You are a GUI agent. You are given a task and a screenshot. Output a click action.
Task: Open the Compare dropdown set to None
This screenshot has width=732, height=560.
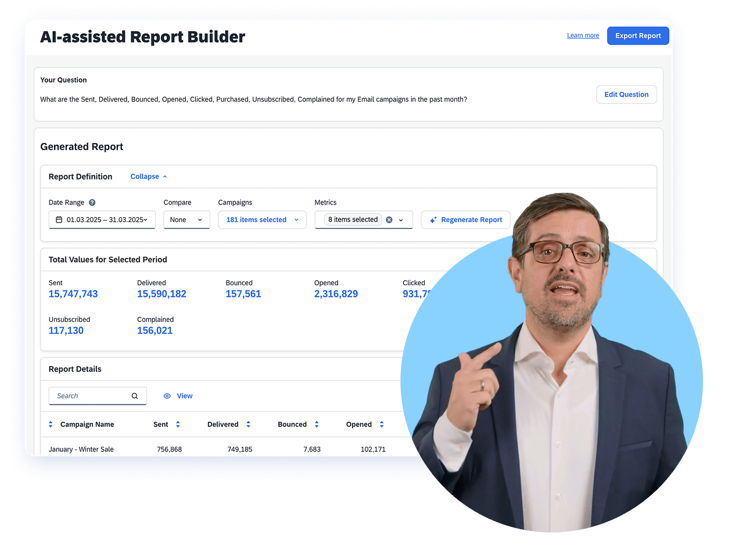186,220
